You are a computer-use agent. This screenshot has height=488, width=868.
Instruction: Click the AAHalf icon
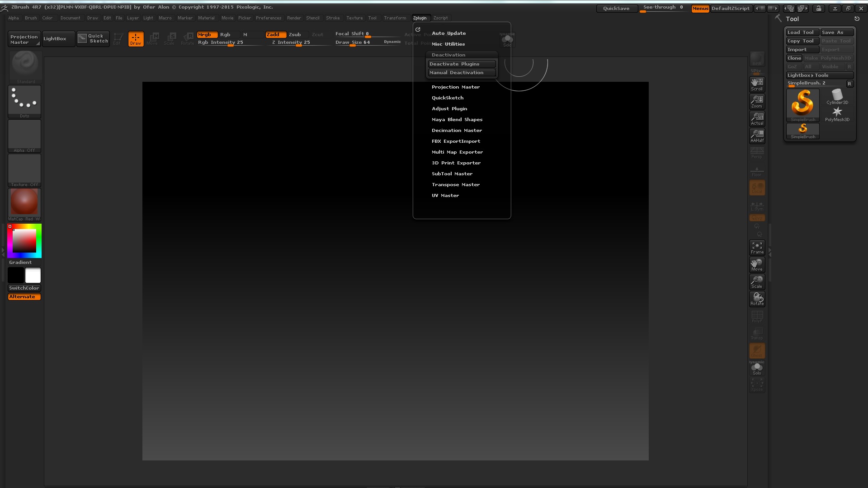(x=757, y=136)
